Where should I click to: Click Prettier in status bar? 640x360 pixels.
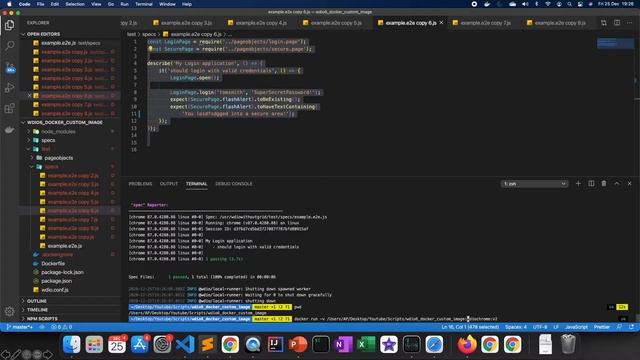coord(602,327)
